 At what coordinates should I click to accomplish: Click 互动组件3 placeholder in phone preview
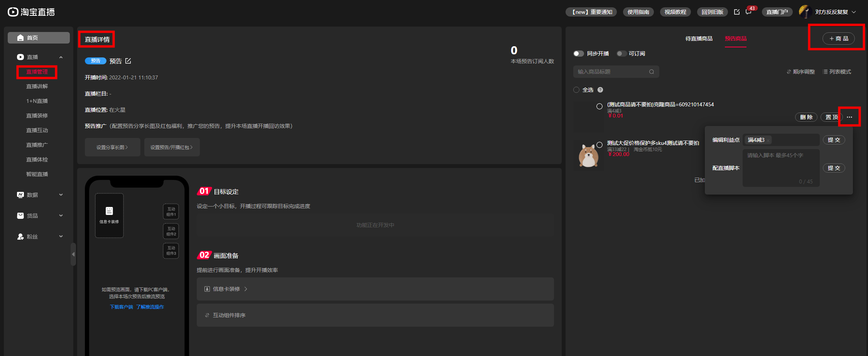pos(171,250)
